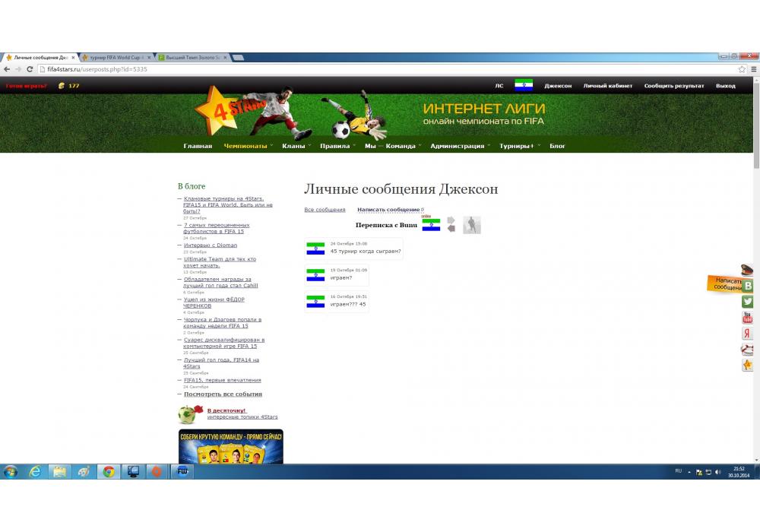Viewport: 760px width, 532px height.
Task: Click the YouTube icon in sidebar
Action: (x=748, y=318)
